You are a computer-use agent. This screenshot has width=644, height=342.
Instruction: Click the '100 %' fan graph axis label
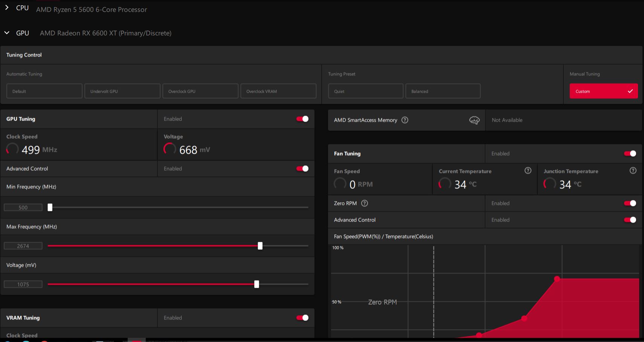338,248
